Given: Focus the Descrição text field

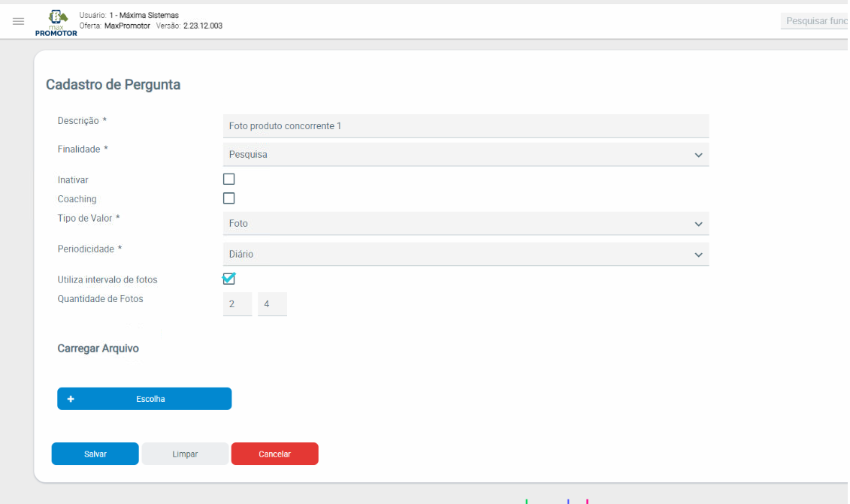Looking at the screenshot, I should pos(466,125).
